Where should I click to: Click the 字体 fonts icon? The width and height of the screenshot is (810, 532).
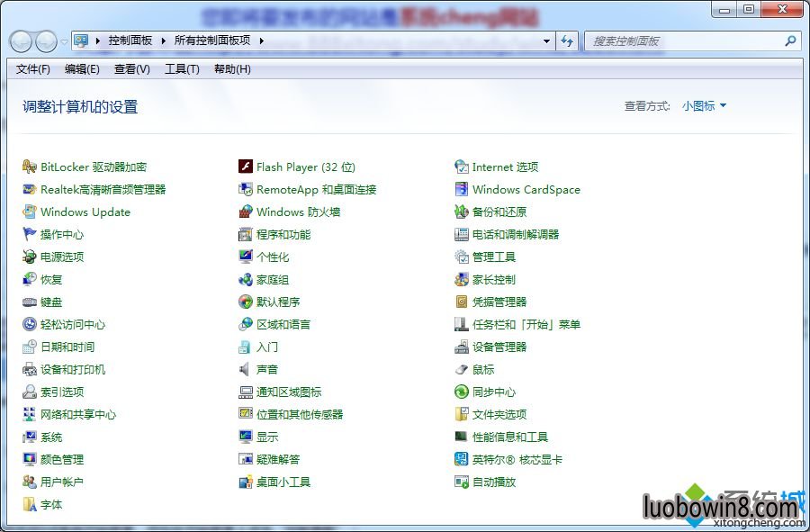click(x=30, y=505)
